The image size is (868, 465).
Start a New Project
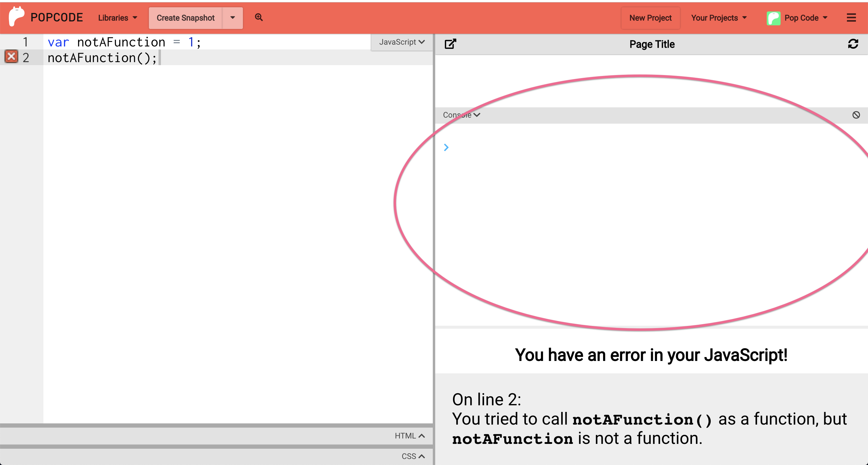(x=650, y=18)
